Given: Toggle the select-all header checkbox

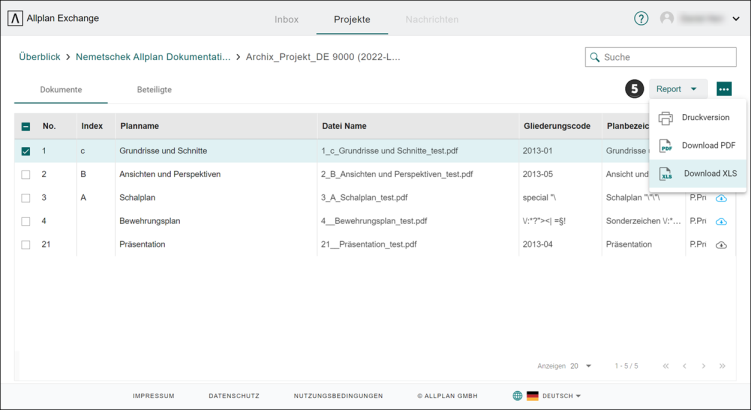Looking at the screenshot, I should 26,127.
